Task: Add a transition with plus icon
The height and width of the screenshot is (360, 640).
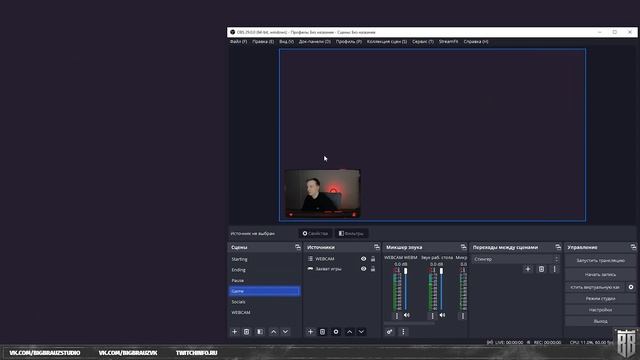Action: pos(528,269)
